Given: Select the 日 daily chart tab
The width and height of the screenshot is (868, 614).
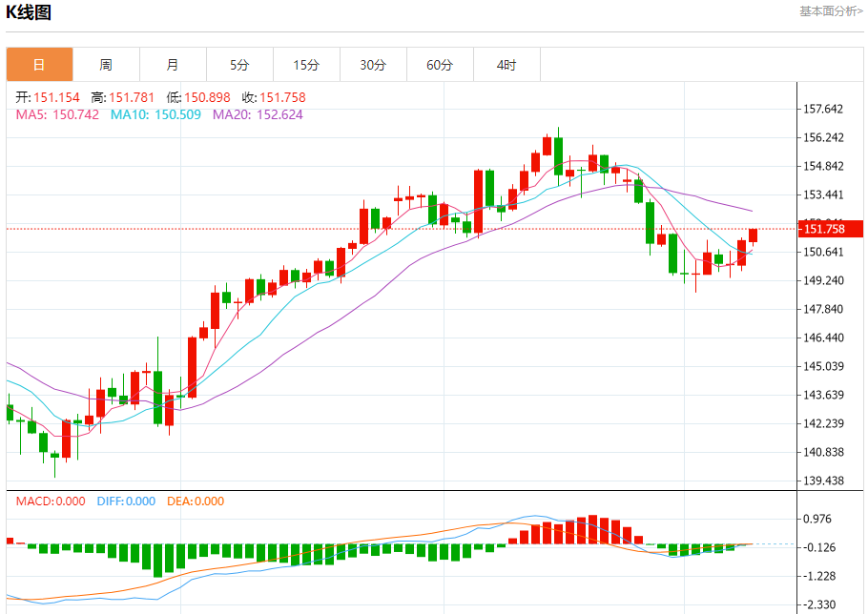Looking at the screenshot, I should pos(39,65).
